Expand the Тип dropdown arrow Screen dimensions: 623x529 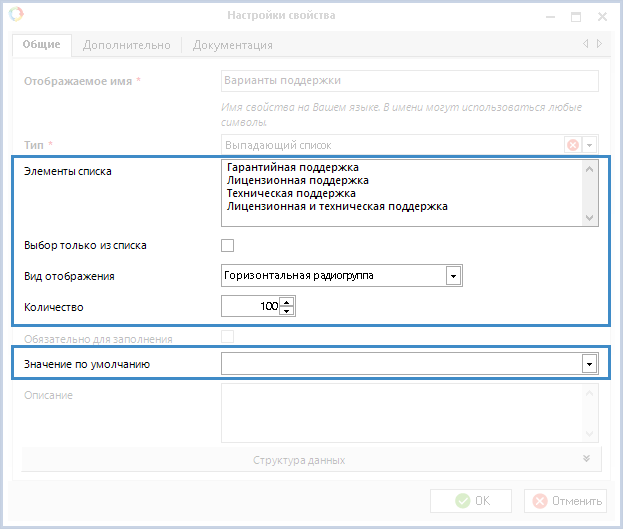[x=590, y=145]
